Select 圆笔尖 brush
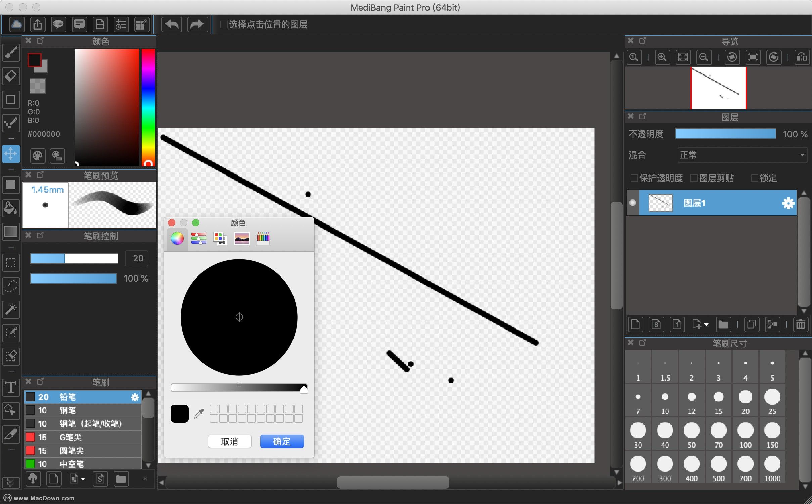Image resolution: width=812 pixels, height=504 pixels. click(83, 451)
